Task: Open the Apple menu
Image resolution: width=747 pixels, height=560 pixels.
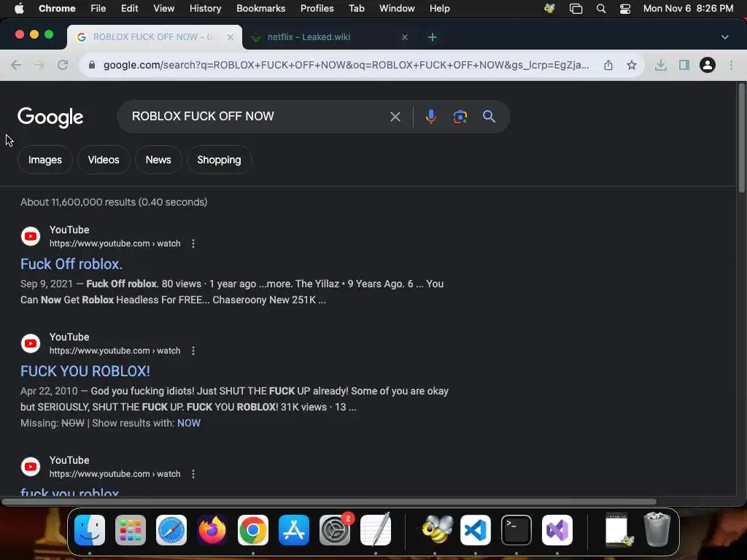Action: pos(19,9)
